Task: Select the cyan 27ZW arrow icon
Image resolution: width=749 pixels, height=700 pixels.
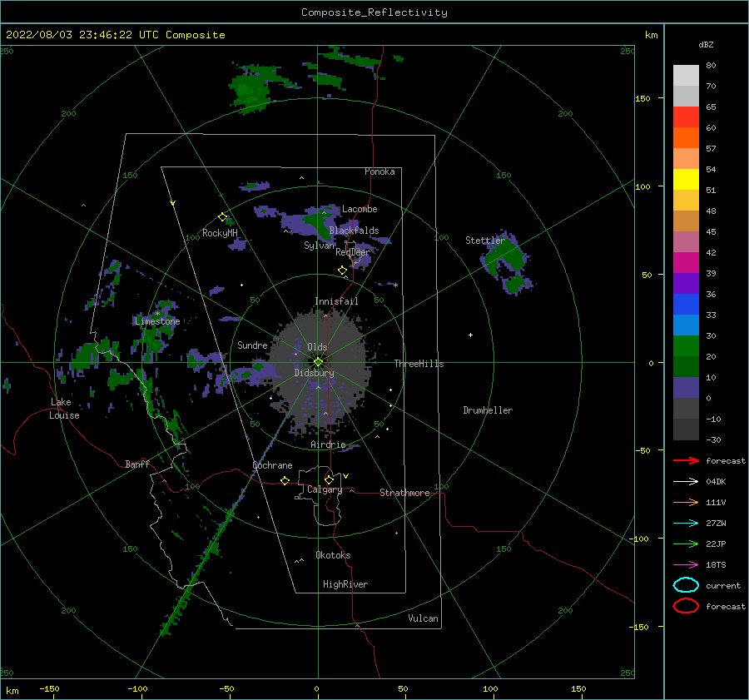Action: pyautogui.click(x=686, y=523)
